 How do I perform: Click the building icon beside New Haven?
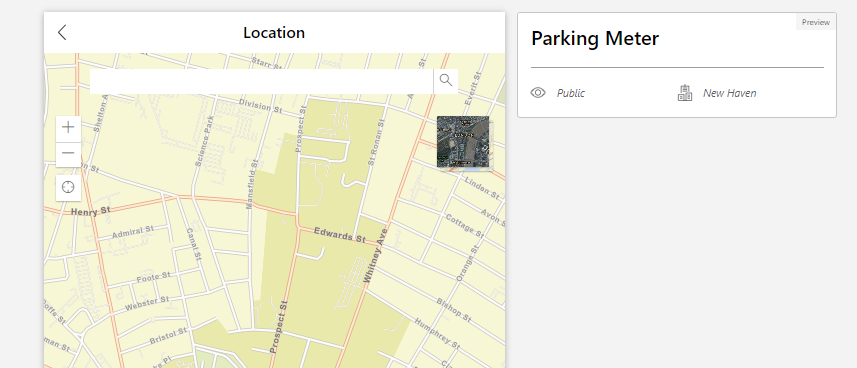(x=685, y=93)
